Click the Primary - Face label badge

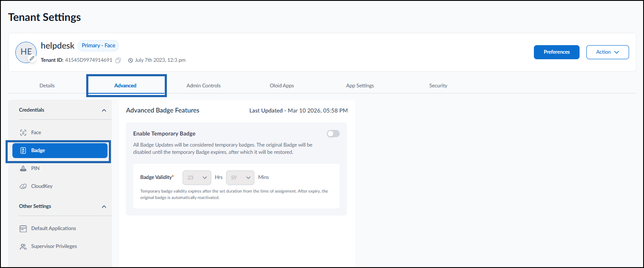tap(98, 46)
